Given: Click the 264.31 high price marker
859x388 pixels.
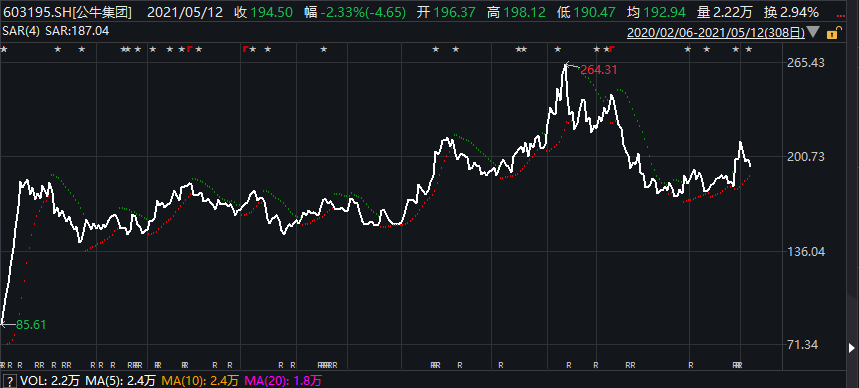Looking at the screenshot, I should 599,70.
